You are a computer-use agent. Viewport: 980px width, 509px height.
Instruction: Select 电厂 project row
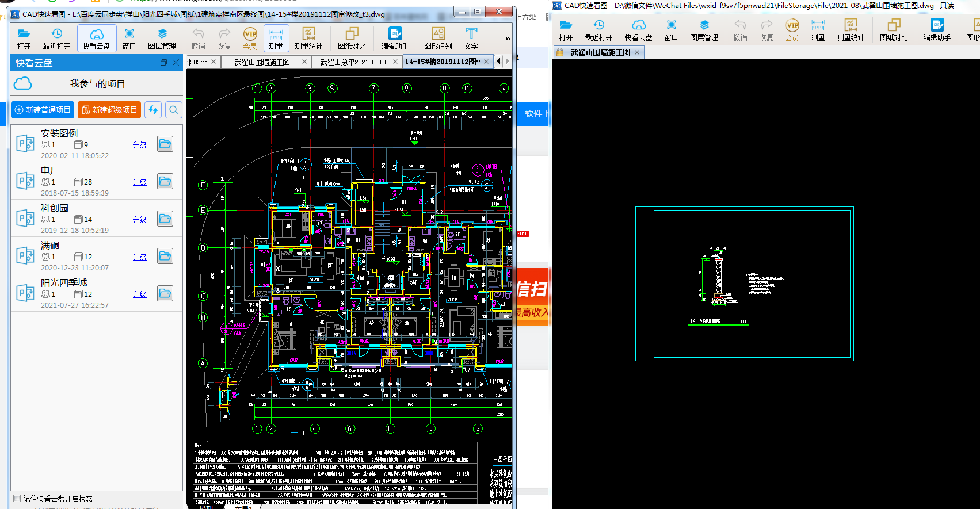(x=97, y=181)
